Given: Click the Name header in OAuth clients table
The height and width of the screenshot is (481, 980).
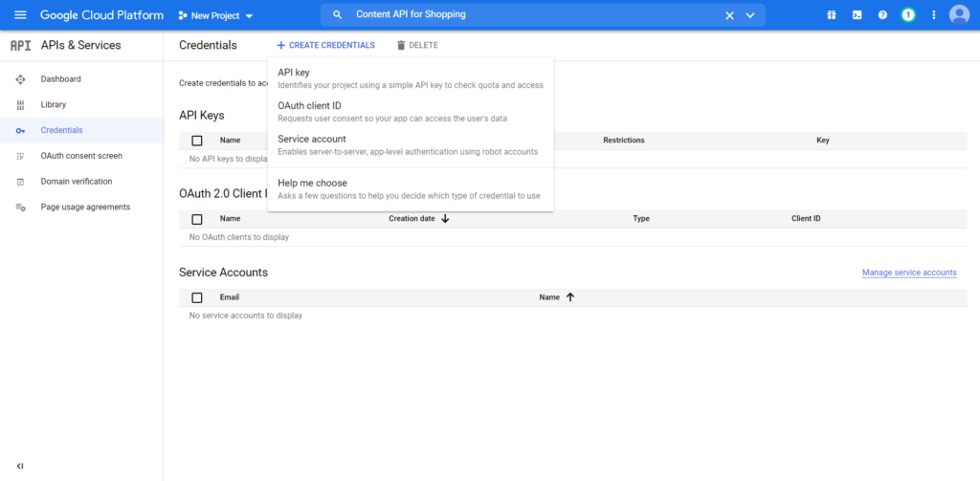Looking at the screenshot, I should (x=230, y=219).
